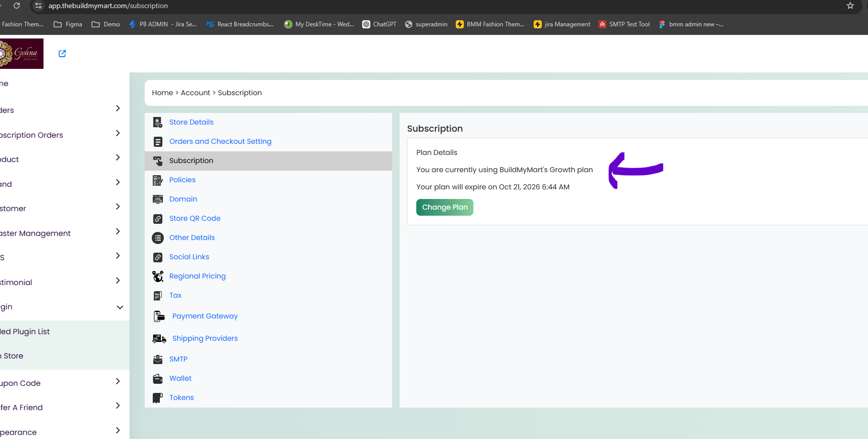Expand the Product sidebar chevron
The image size is (868, 439).
point(118,157)
